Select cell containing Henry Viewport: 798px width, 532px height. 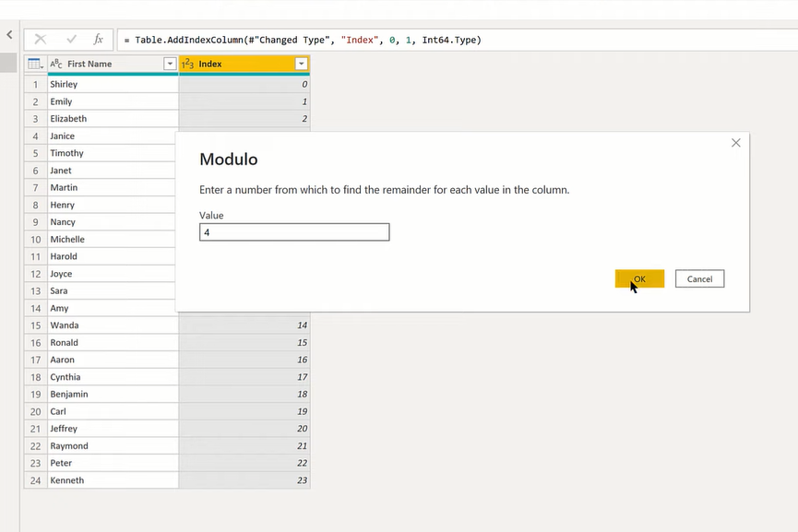tap(112, 205)
